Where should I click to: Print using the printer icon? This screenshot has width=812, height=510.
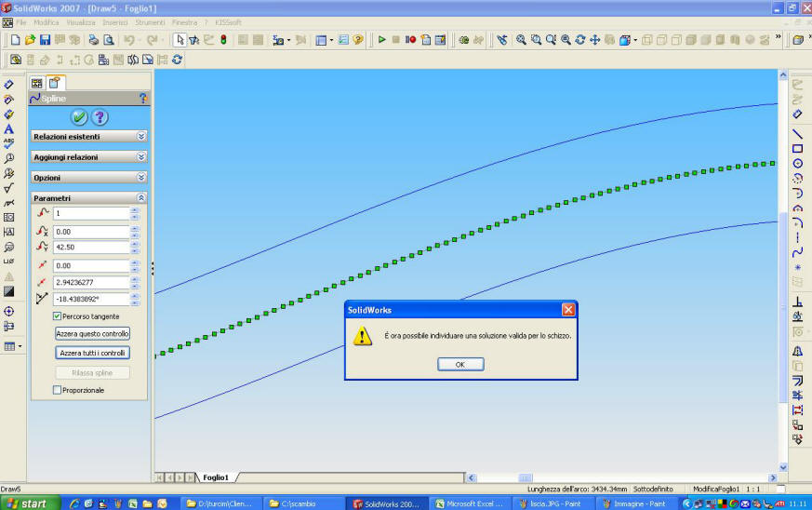point(94,40)
